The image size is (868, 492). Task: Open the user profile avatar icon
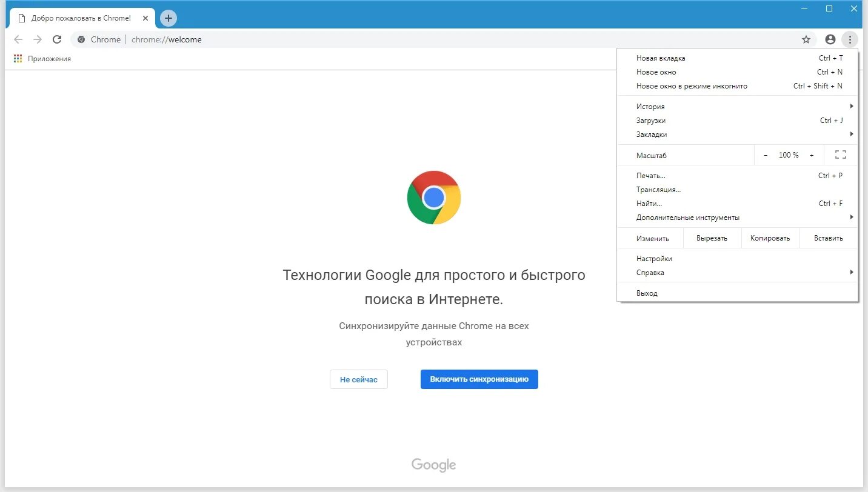point(830,39)
